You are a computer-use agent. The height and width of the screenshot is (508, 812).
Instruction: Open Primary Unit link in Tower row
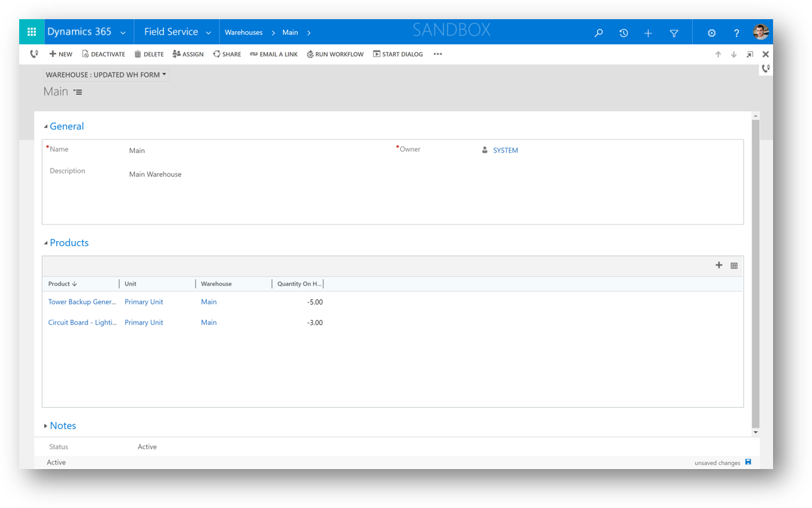click(144, 302)
